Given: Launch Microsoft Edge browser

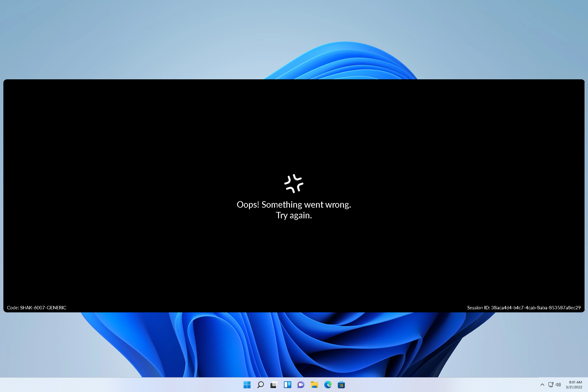Looking at the screenshot, I should [x=328, y=385].
